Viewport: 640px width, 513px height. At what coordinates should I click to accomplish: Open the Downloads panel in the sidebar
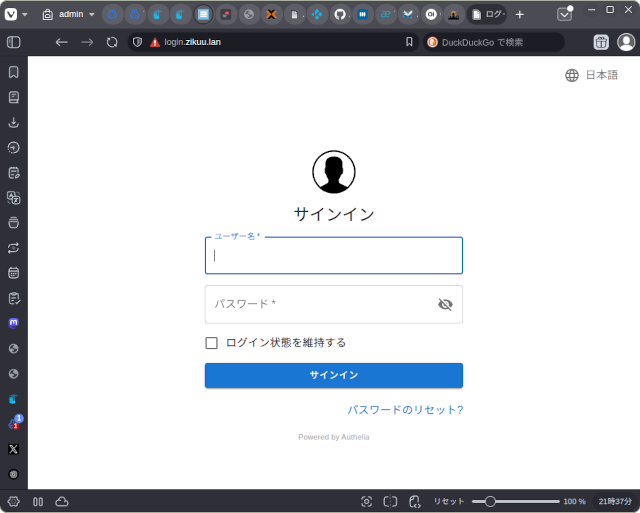point(14,122)
